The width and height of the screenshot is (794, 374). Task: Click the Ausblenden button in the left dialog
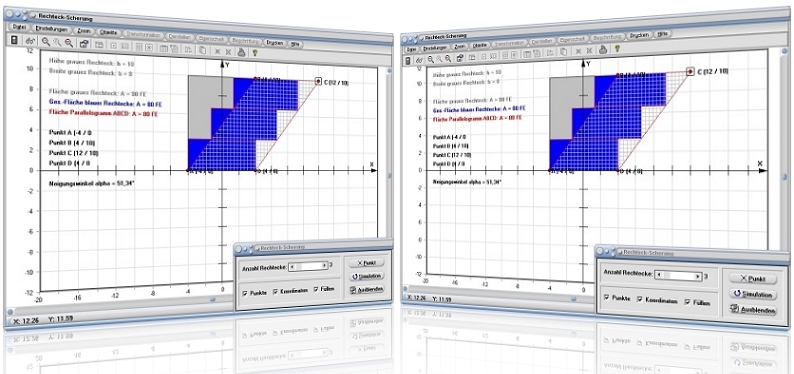tap(367, 289)
